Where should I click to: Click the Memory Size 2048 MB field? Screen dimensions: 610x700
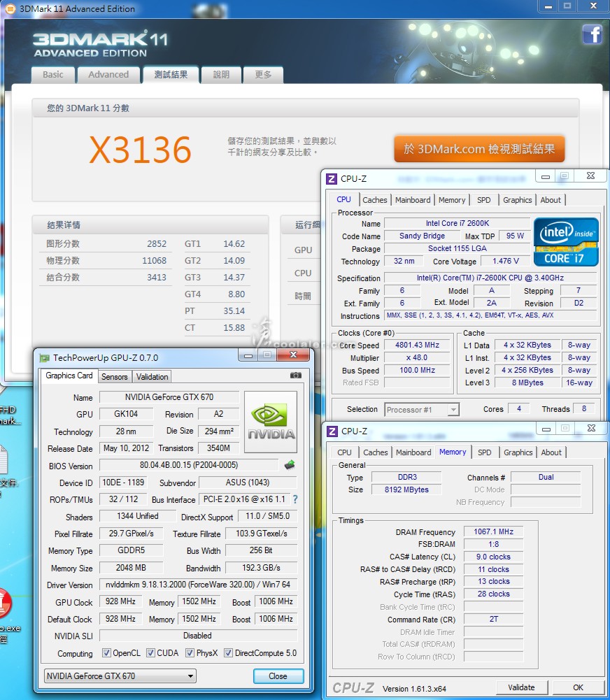pyautogui.click(x=131, y=568)
